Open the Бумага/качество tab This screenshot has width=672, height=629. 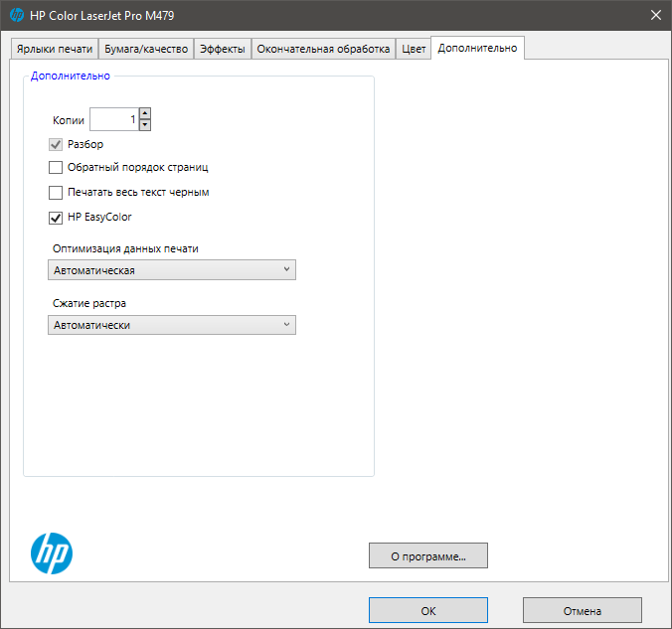146,49
